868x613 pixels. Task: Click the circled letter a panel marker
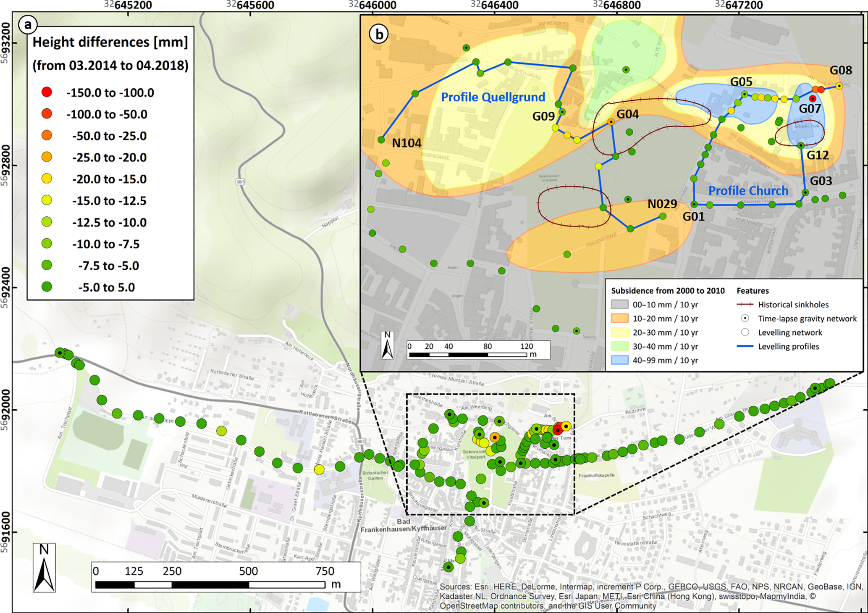28,25
